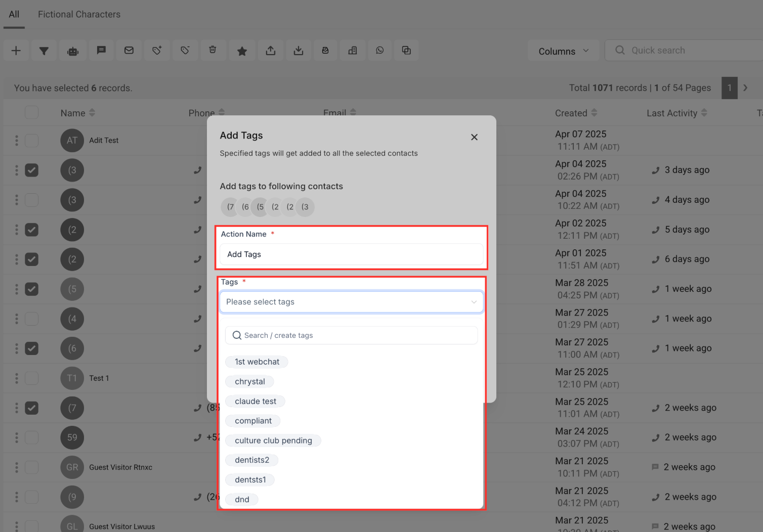Click the upload arrow icon in toolbar

coord(271,51)
